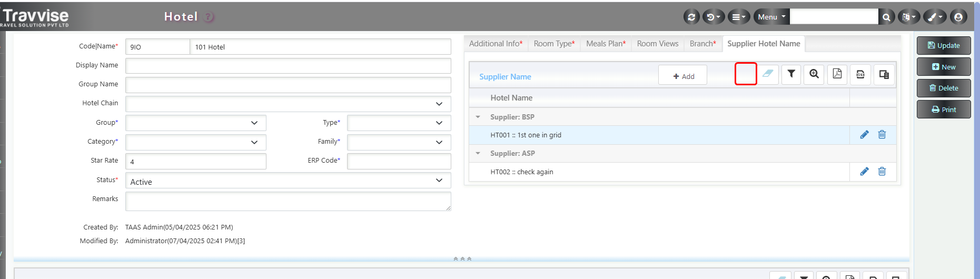Viewport: 980px width, 279px height.
Task: Open the Hotel Chain dropdown
Action: click(x=288, y=104)
